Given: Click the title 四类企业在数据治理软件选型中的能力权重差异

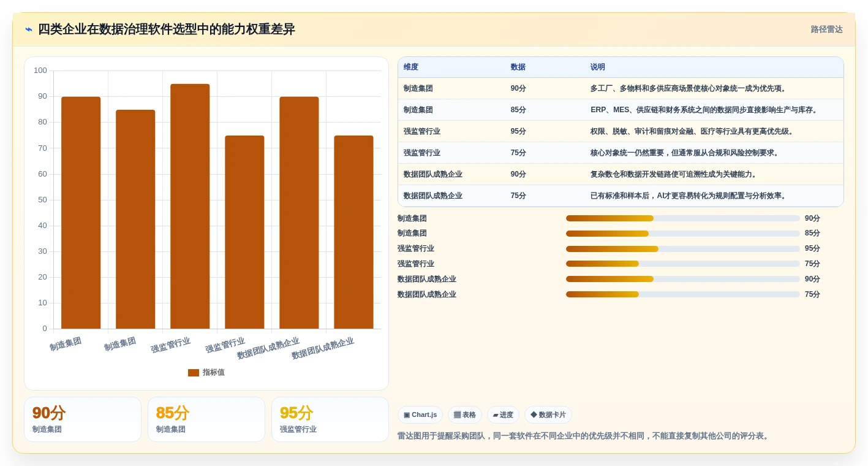Looking at the screenshot, I should tap(167, 29).
